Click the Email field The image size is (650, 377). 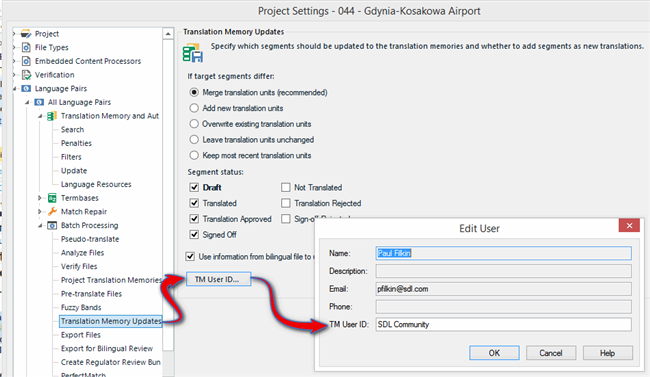(504, 289)
